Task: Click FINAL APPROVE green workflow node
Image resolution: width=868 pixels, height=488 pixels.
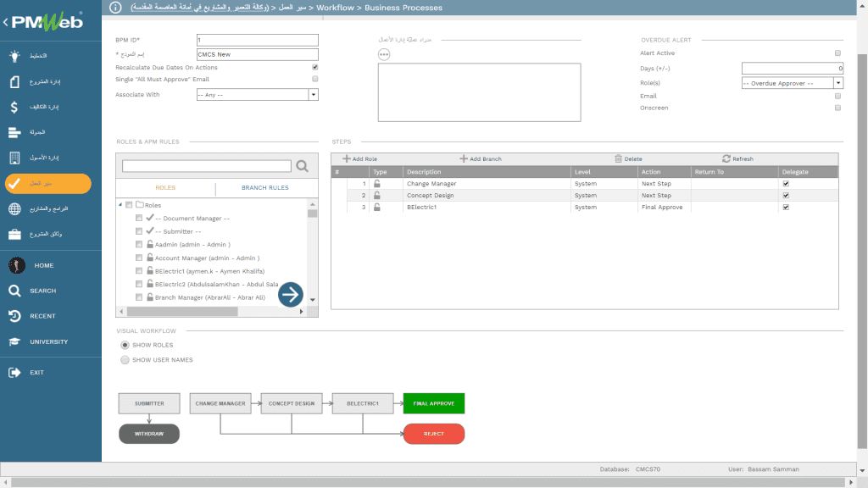Action: 434,403
